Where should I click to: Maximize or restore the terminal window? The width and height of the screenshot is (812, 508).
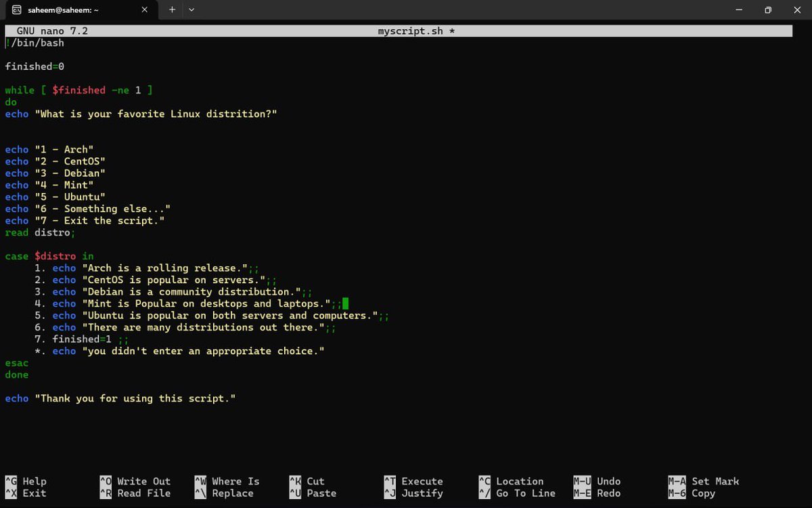pos(768,9)
